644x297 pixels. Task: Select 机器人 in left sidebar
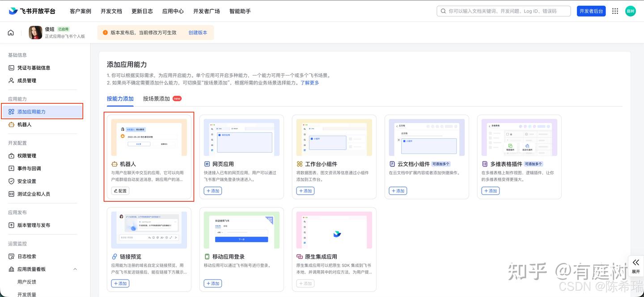(x=24, y=124)
